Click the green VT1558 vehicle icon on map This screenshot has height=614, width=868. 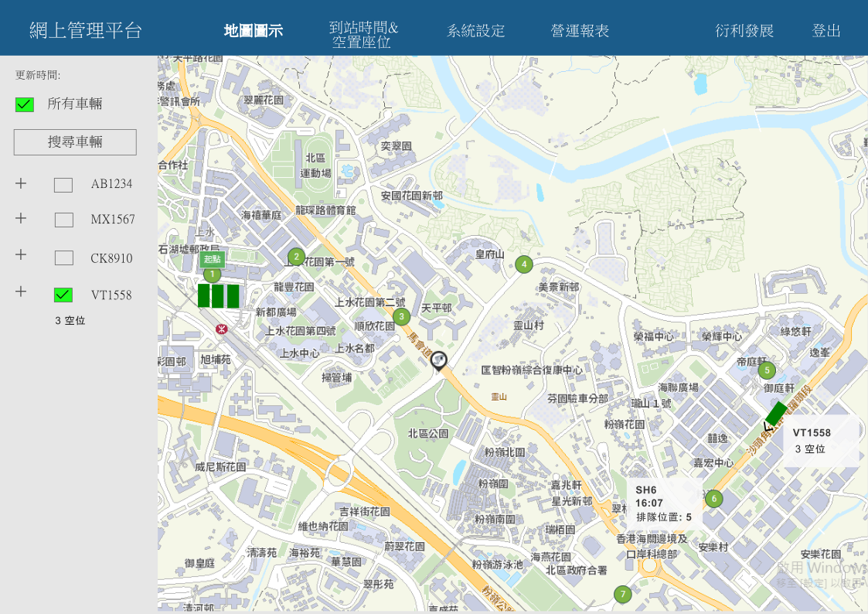(x=776, y=414)
